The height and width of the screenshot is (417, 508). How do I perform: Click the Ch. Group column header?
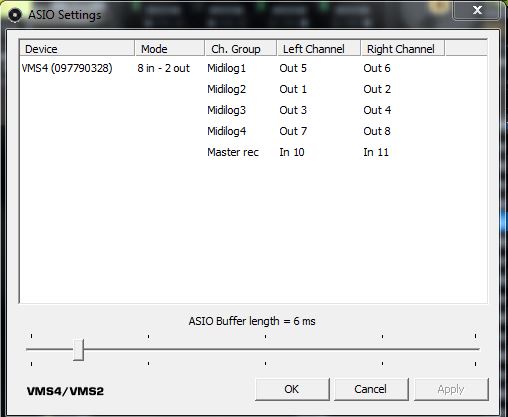pos(241,49)
